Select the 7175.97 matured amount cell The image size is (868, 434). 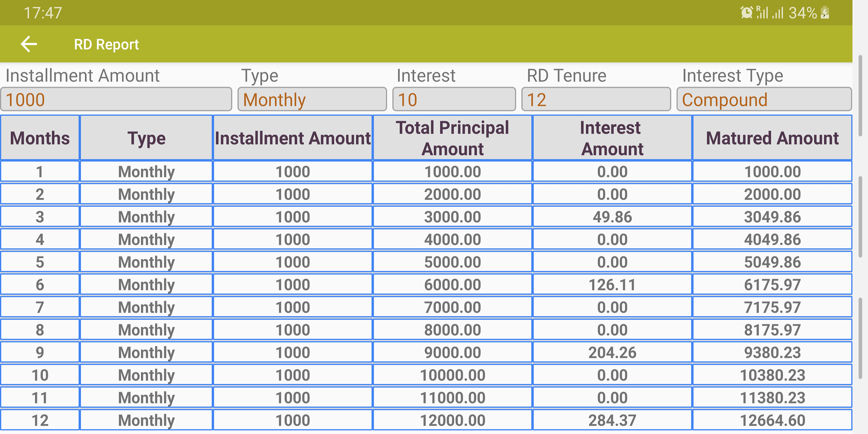tap(772, 307)
